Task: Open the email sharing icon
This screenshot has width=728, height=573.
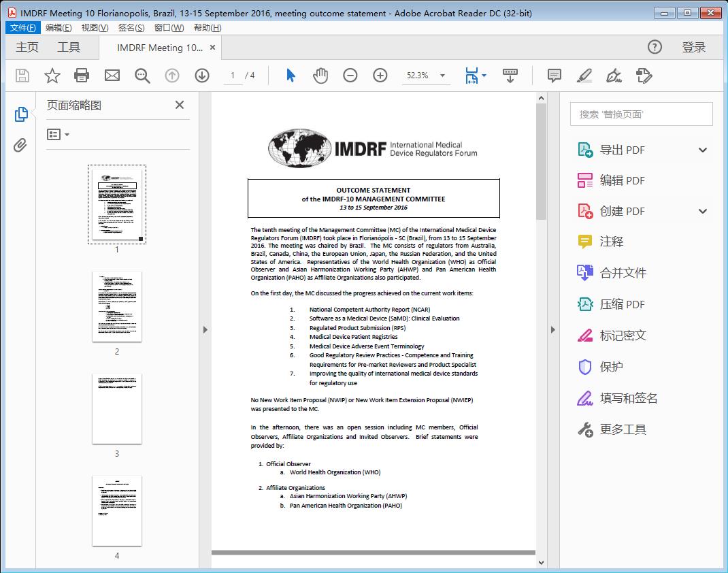Action: (x=112, y=76)
